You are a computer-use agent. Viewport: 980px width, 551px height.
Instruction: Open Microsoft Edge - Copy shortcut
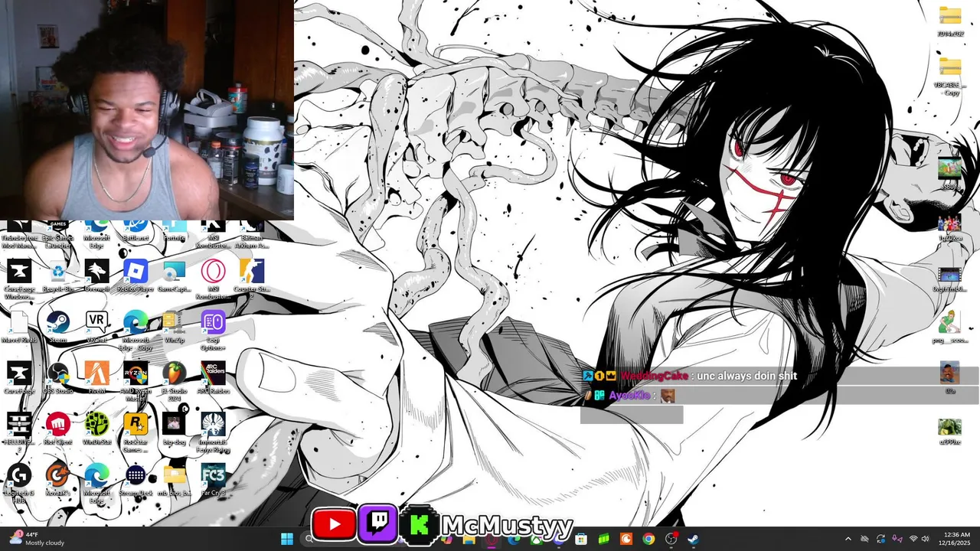click(x=136, y=331)
